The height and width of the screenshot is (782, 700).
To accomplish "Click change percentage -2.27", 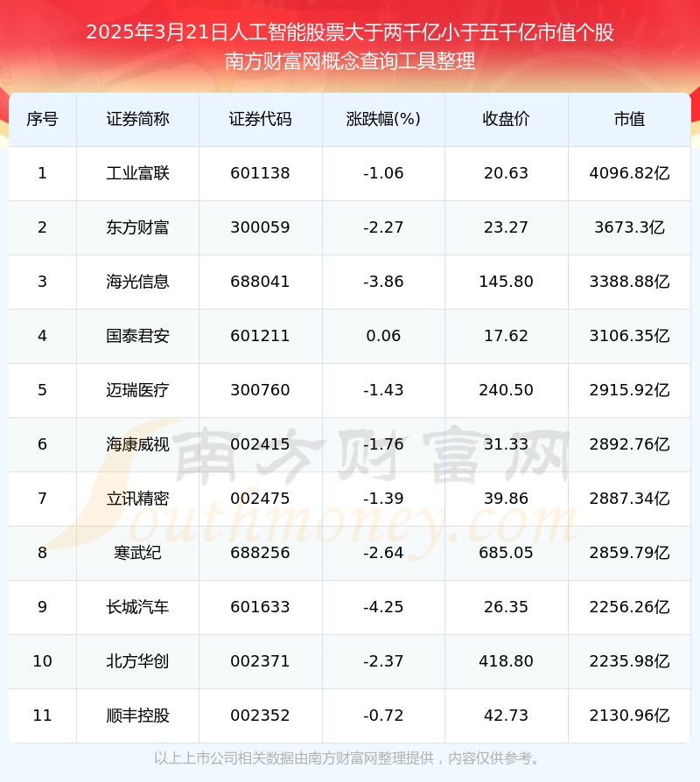I will click(383, 227).
